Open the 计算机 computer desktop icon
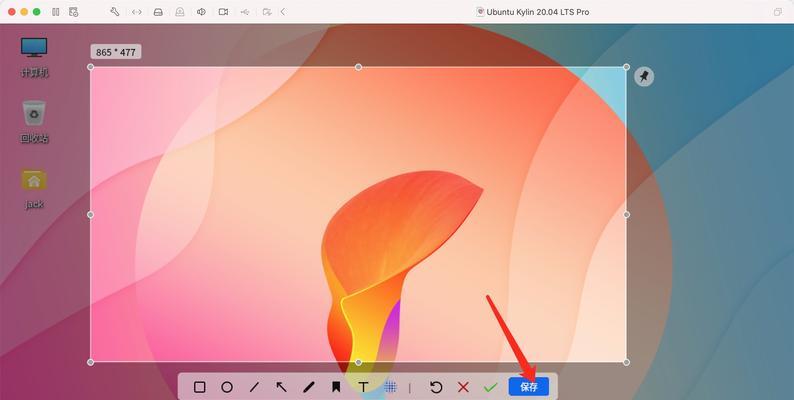Image resolution: width=794 pixels, height=400 pixels. tap(34, 57)
